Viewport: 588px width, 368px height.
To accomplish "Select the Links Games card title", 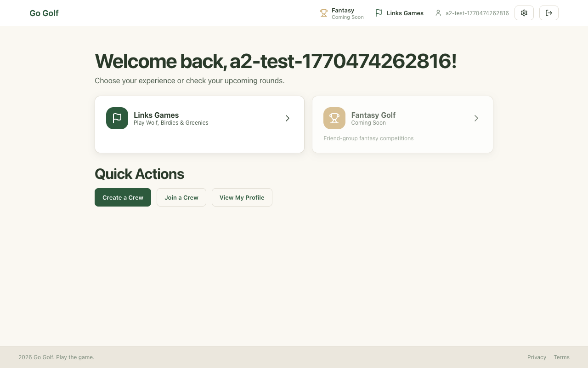I will (156, 115).
